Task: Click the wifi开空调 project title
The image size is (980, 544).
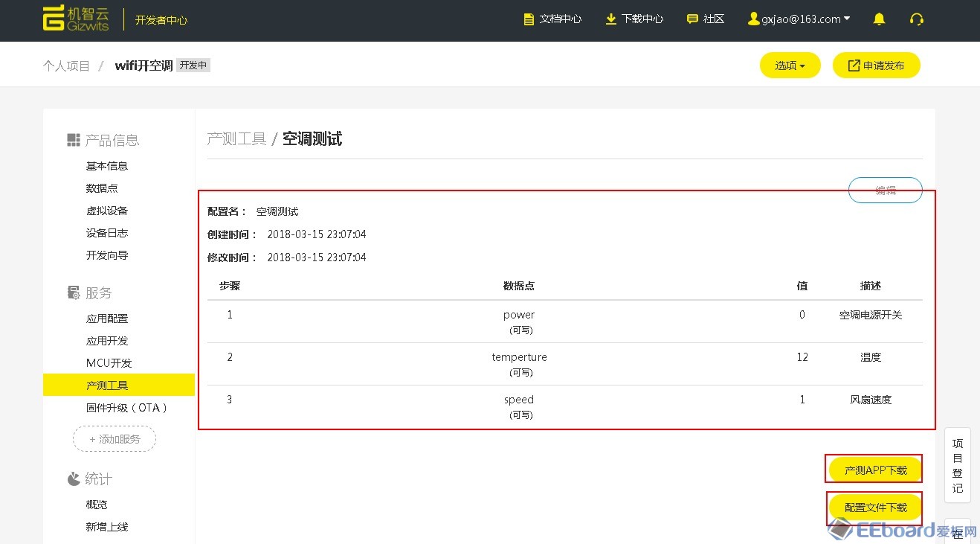Action: pos(144,65)
